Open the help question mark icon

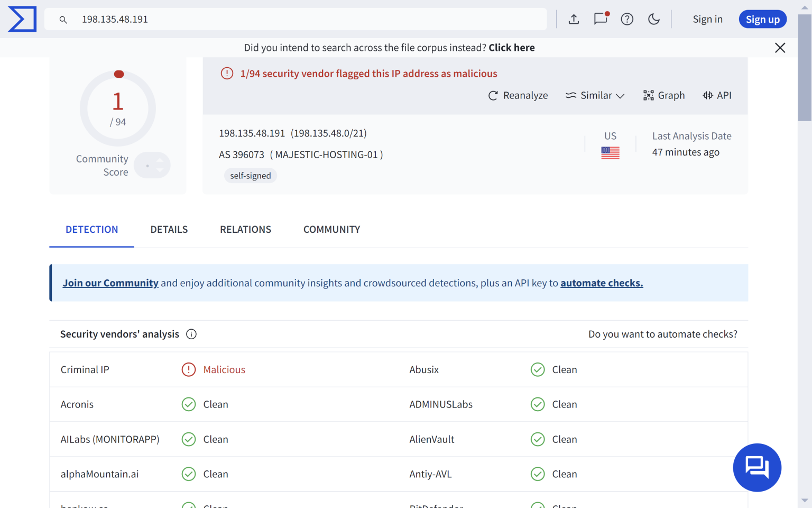pos(627,19)
